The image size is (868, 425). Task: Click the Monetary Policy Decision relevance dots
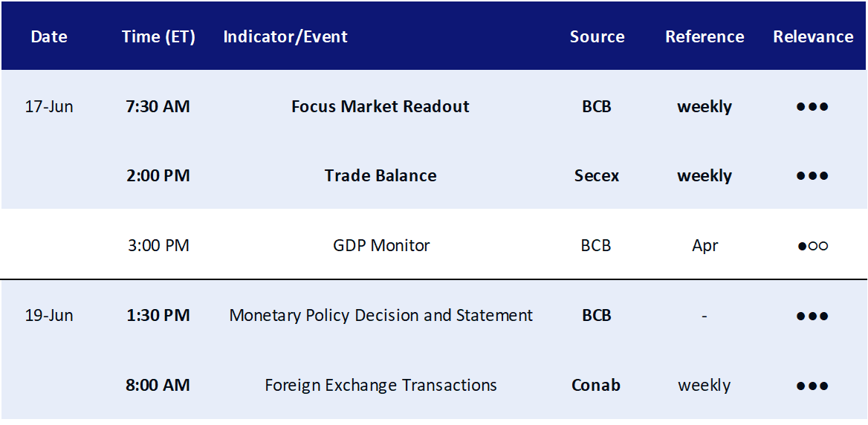tap(812, 316)
